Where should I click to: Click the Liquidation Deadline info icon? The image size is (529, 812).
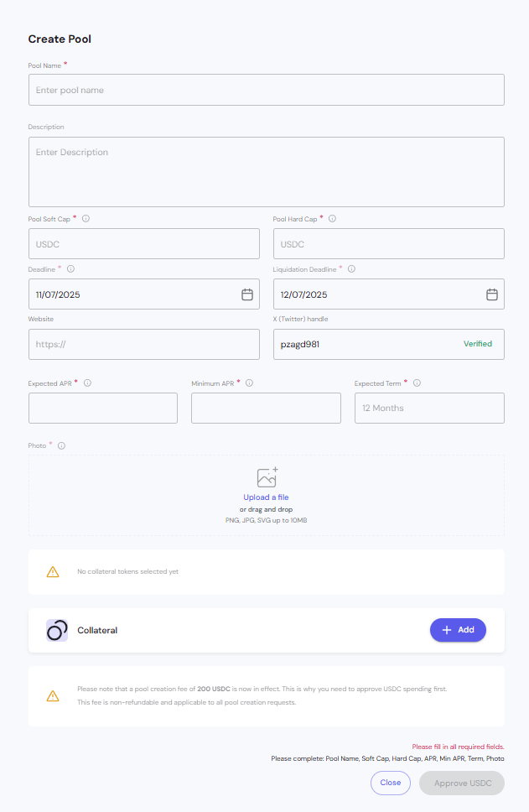coord(351,269)
